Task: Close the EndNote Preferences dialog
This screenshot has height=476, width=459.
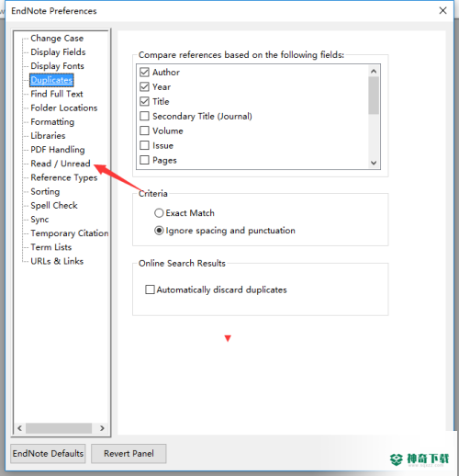Action: (442, 11)
